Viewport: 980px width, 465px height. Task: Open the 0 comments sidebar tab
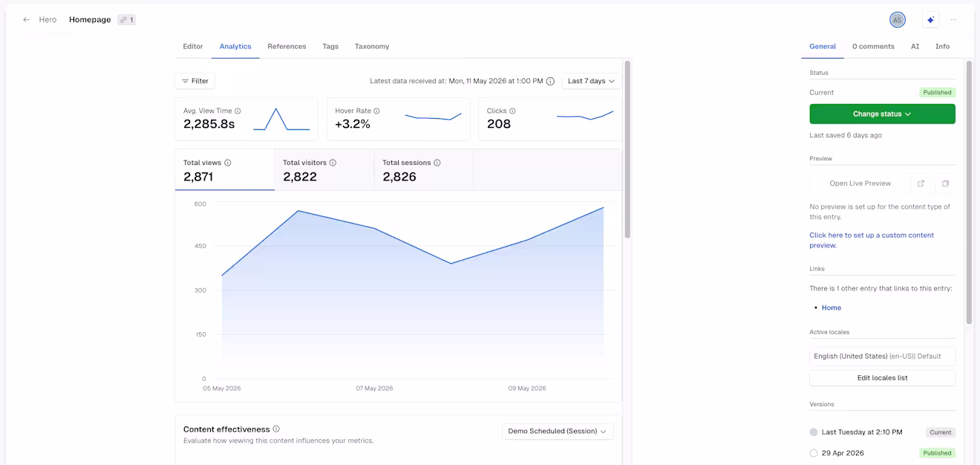(873, 46)
